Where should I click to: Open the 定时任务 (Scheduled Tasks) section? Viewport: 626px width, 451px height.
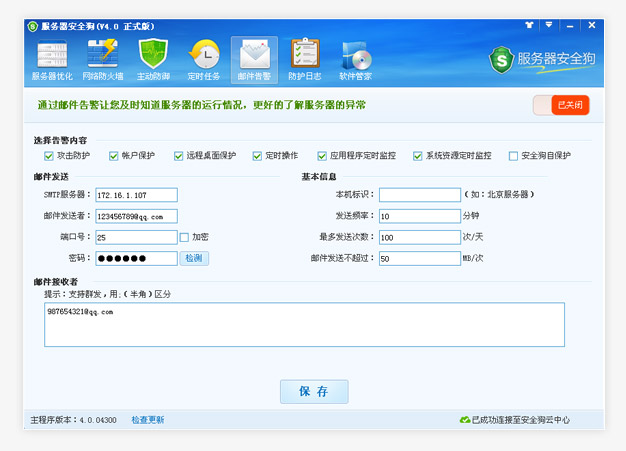click(x=203, y=60)
